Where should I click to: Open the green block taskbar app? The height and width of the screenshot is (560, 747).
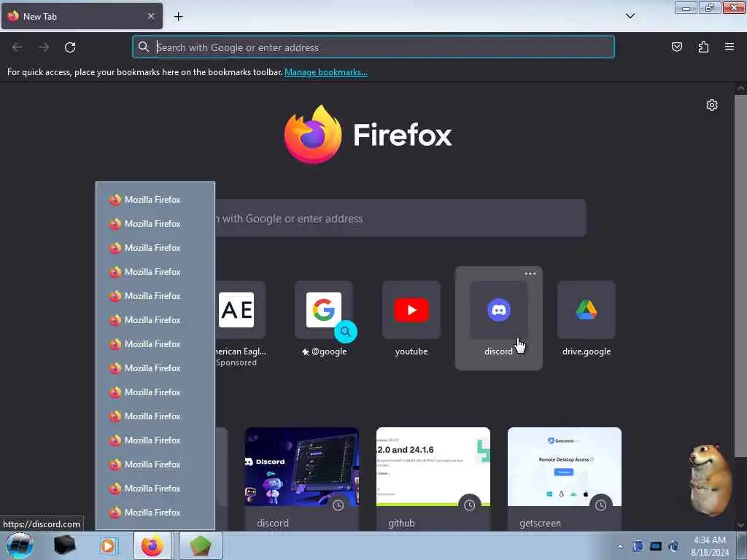[x=200, y=545]
